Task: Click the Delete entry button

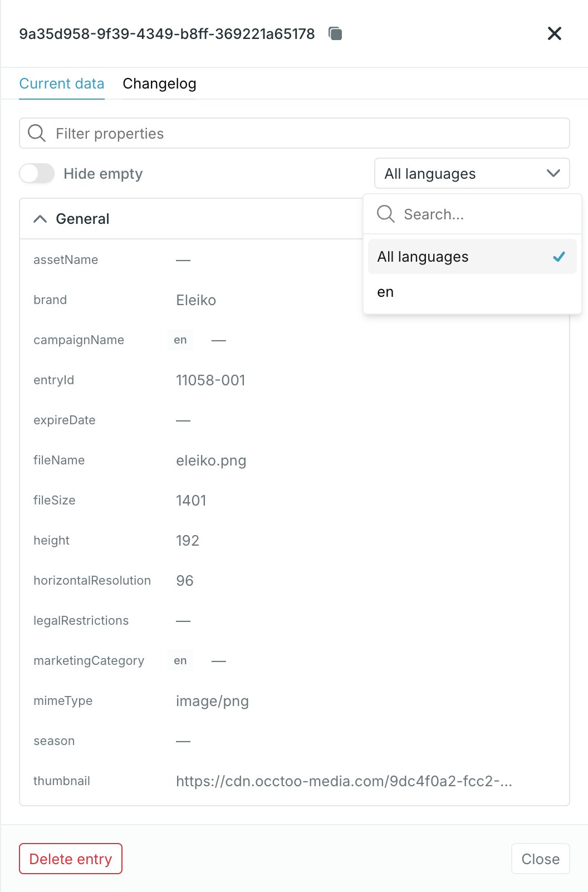Action: point(71,859)
